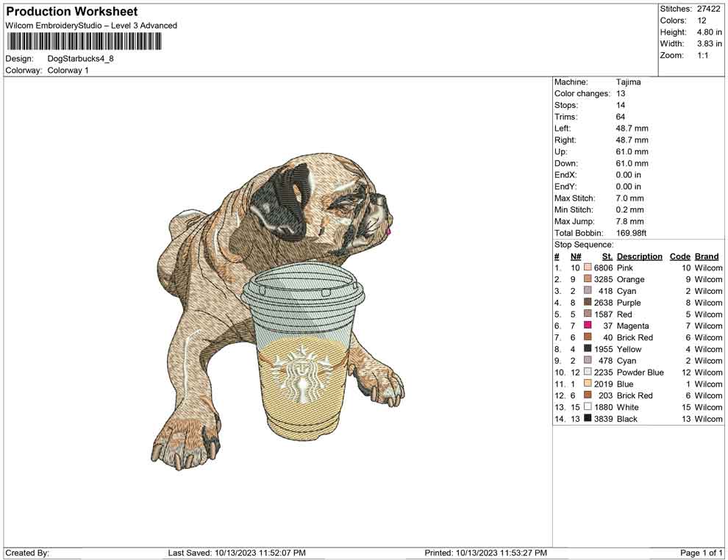This screenshot has height=560, width=728.
Task: Click the Powder Blue swatch in row 10
Action: click(x=588, y=372)
